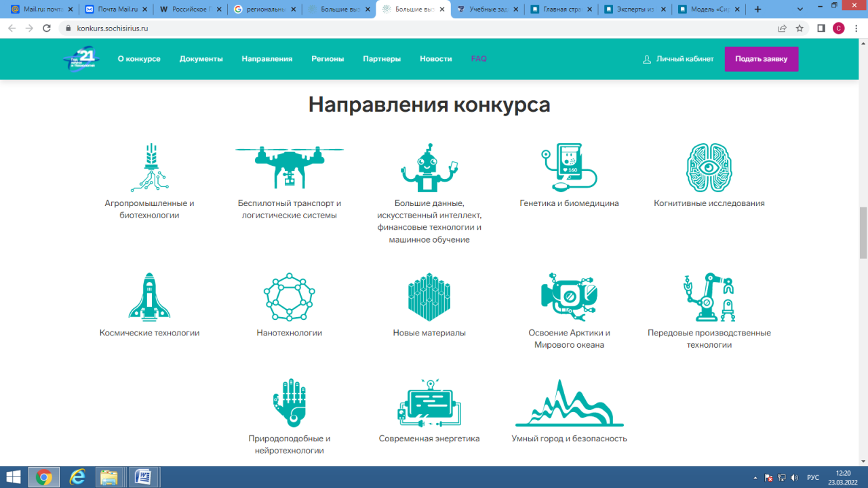The image size is (868, 488).
Task: Show hidden system tray icons arrow
Action: (755, 477)
